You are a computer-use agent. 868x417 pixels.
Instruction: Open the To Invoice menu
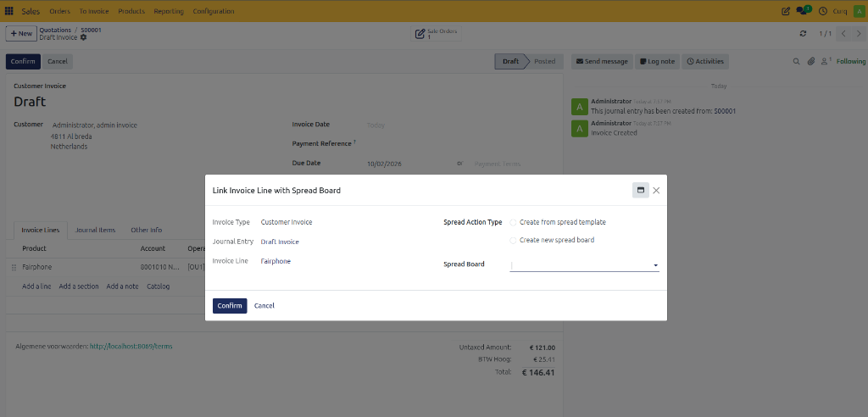pyautogui.click(x=94, y=11)
